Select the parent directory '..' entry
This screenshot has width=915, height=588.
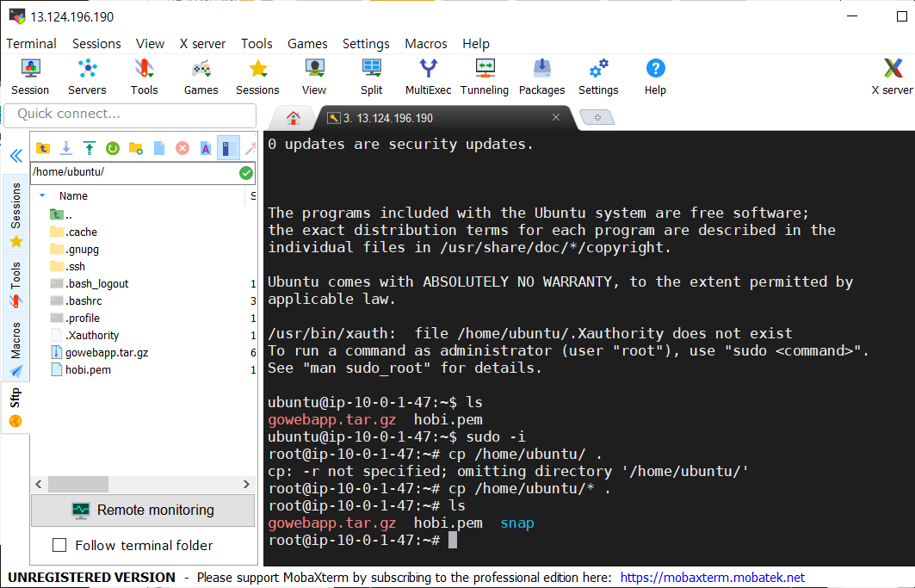tap(61, 215)
